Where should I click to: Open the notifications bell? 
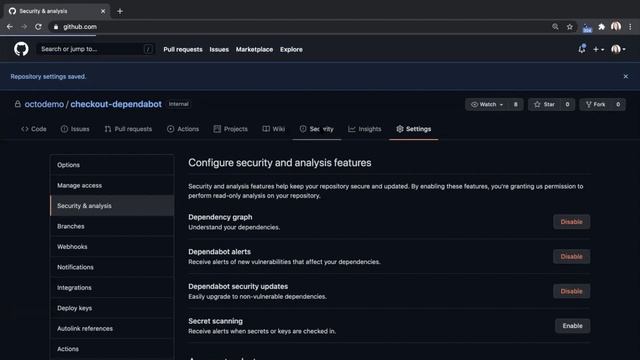[x=582, y=49]
